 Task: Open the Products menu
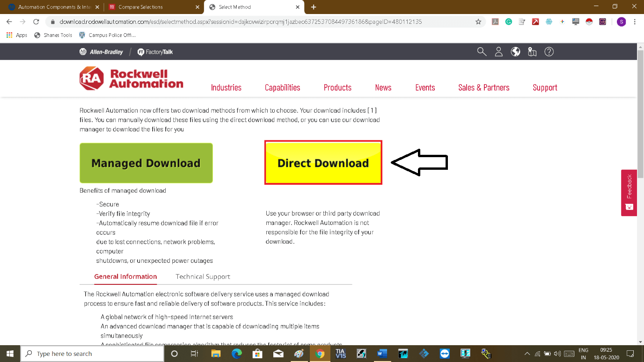click(x=337, y=87)
